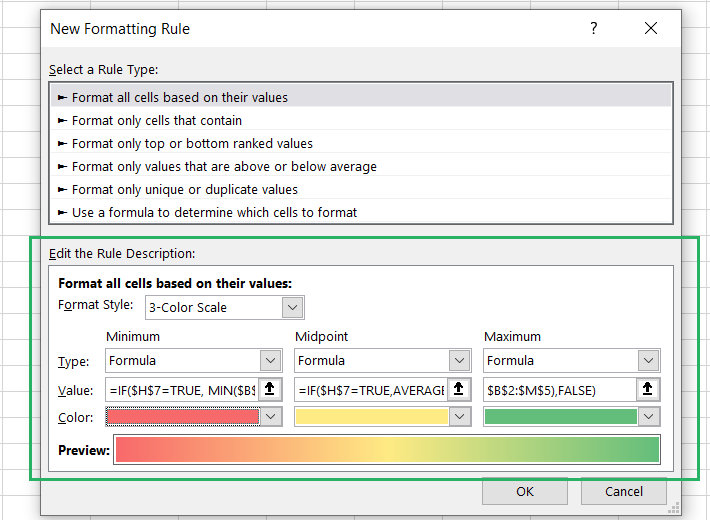Click the Maximum value range selector icon

(649, 389)
